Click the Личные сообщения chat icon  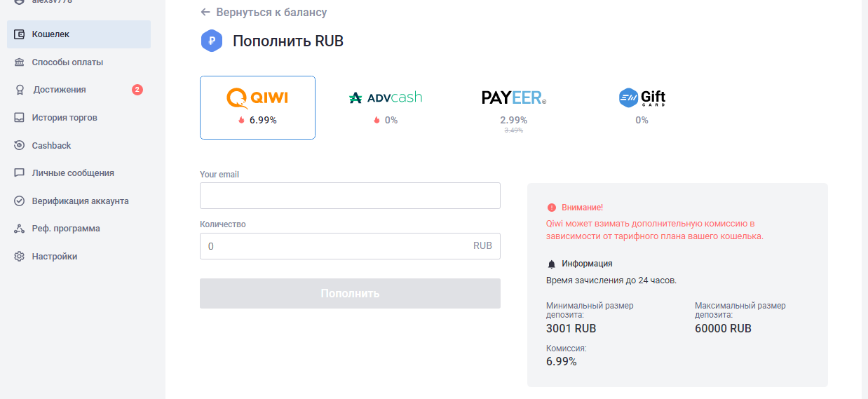[20, 173]
